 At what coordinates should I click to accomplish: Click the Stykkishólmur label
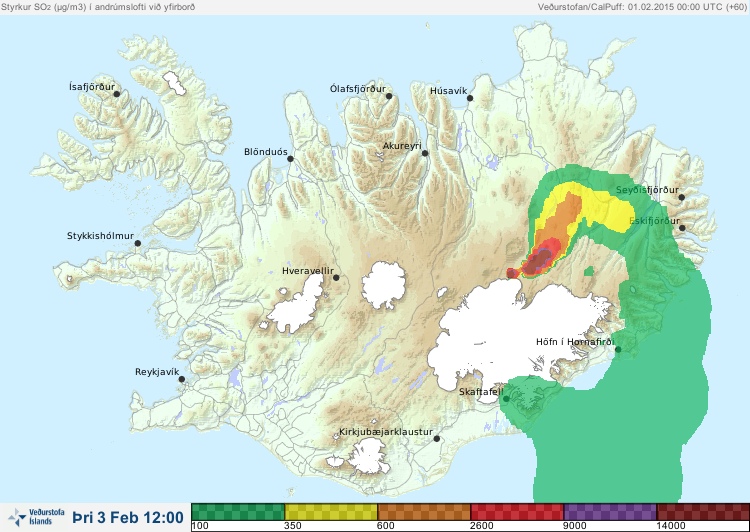click(x=100, y=236)
